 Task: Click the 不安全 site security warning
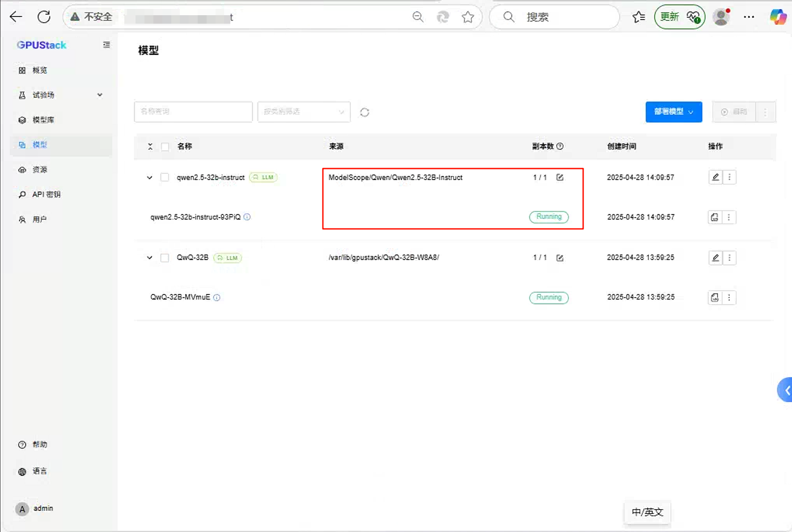pos(92,17)
